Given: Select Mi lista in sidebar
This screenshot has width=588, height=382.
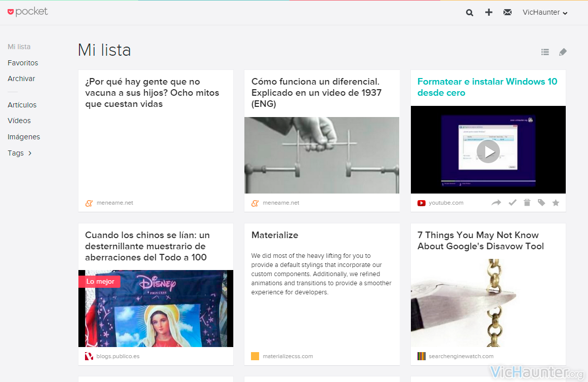Looking at the screenshot, I should (19, 47).
